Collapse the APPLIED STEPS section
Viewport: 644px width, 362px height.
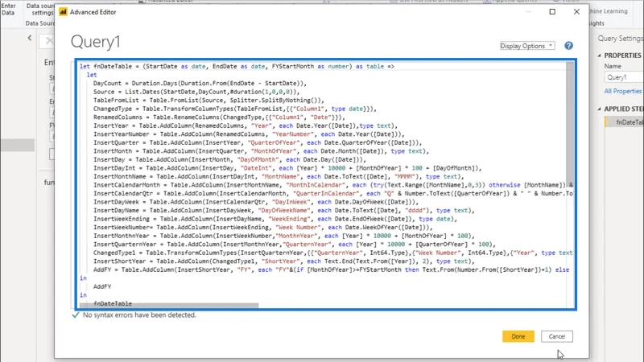[x=599, y=109]
